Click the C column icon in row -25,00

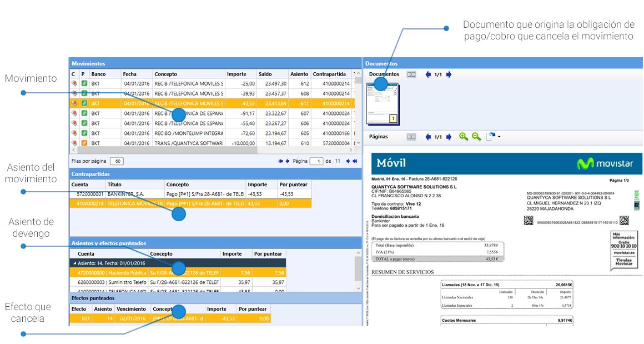[x=74, y=83]
